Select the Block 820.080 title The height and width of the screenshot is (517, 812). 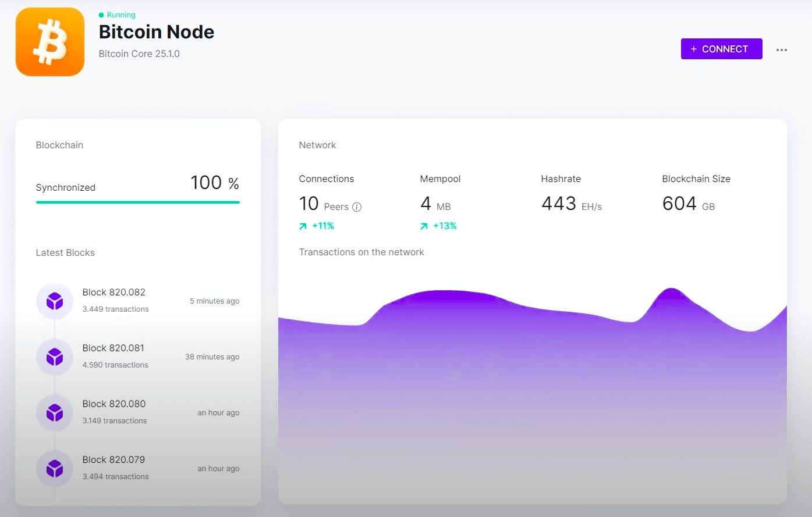click(114, 404)
